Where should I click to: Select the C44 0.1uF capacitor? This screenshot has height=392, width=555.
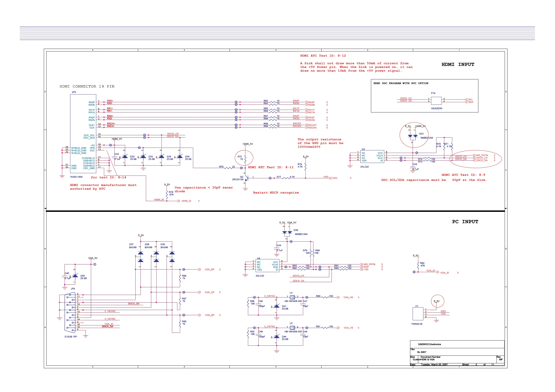[x=277, y=248]
